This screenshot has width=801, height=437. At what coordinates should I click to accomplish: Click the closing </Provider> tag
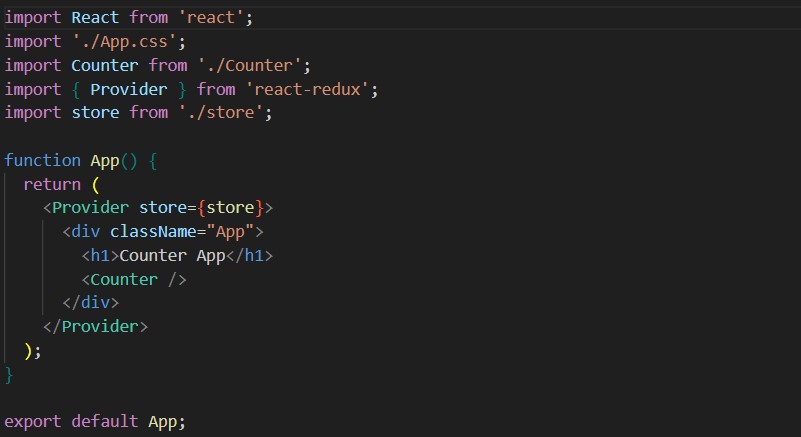click(x=96, y=327)
